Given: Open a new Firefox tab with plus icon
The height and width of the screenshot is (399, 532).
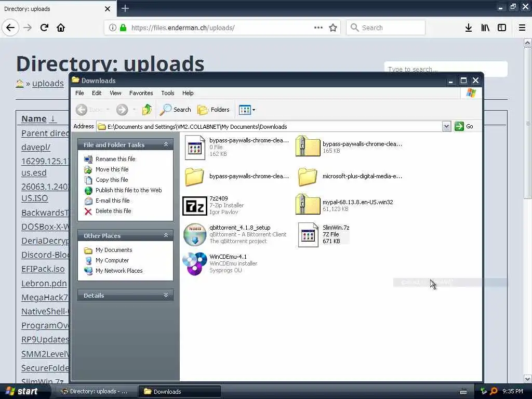Looking at the screenshot, I should click(125, 8).
